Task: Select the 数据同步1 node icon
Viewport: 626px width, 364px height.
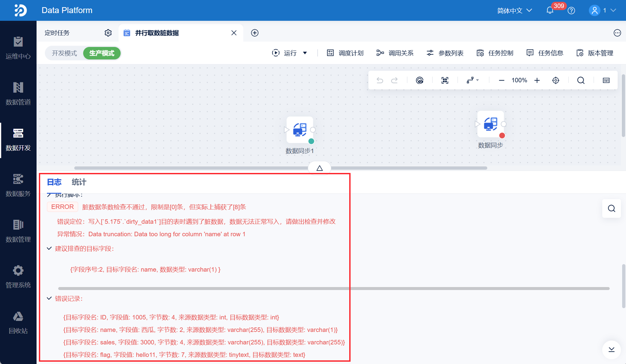Action: (300, 130)
